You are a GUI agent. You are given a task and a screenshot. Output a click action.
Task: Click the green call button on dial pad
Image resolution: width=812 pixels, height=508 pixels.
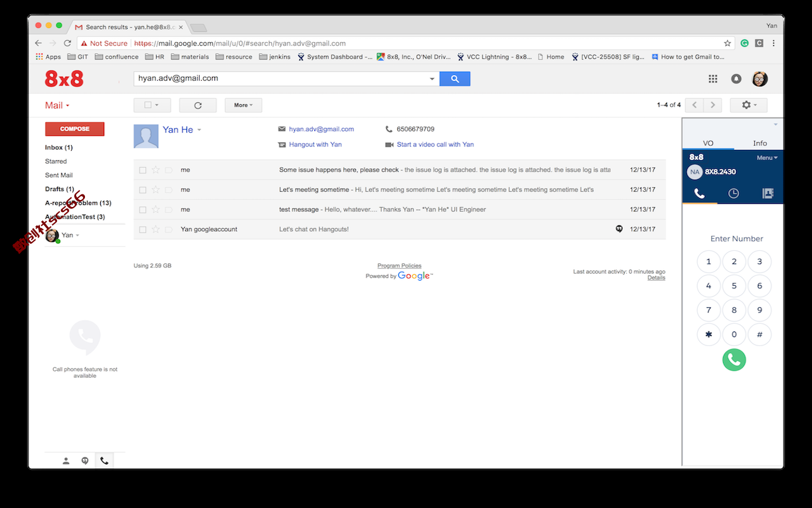(734, 360)
